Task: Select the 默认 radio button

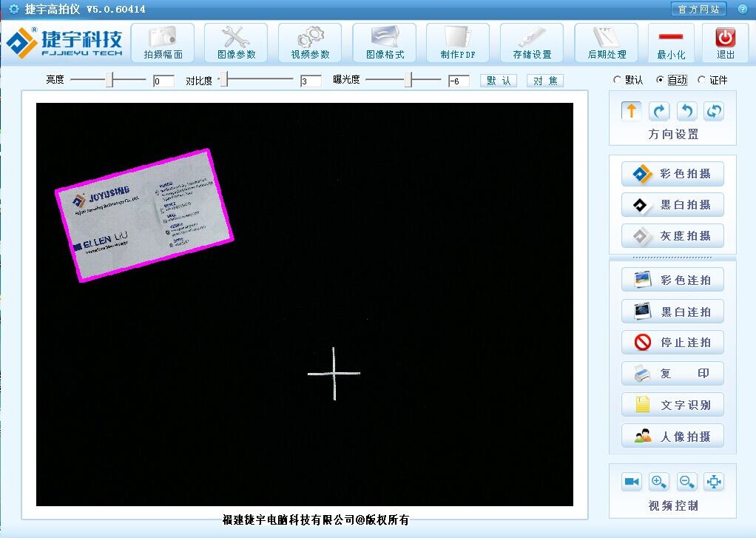Action: coord(617,80)
